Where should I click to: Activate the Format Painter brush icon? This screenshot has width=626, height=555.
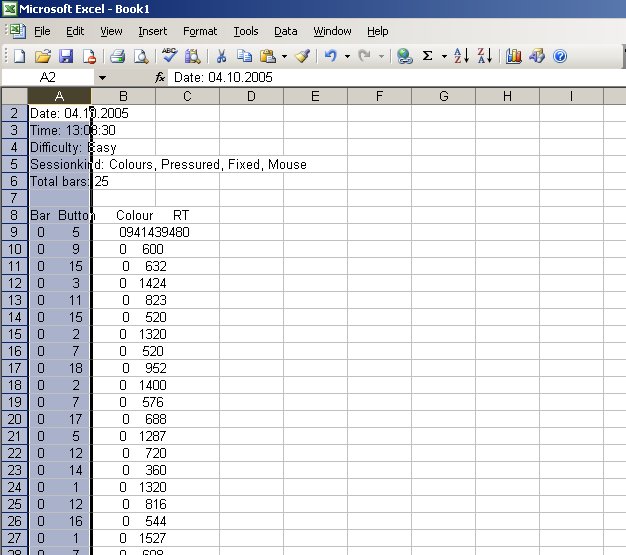302,56
